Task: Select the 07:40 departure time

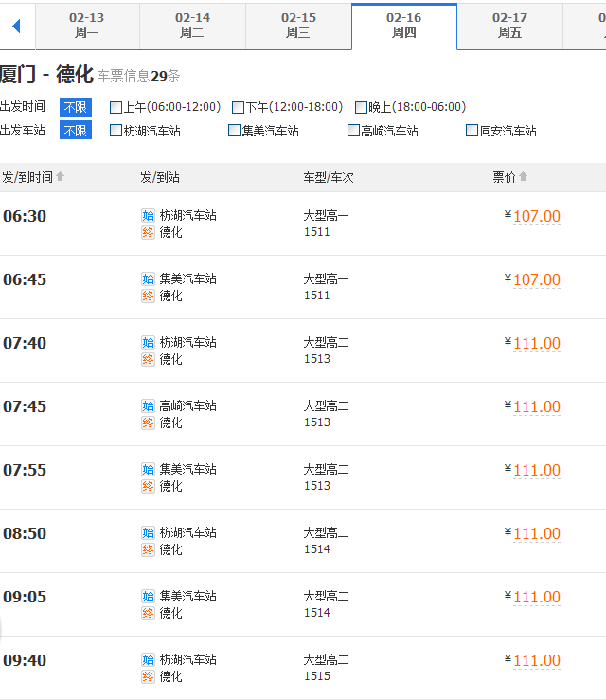Action: coord(25,343)
